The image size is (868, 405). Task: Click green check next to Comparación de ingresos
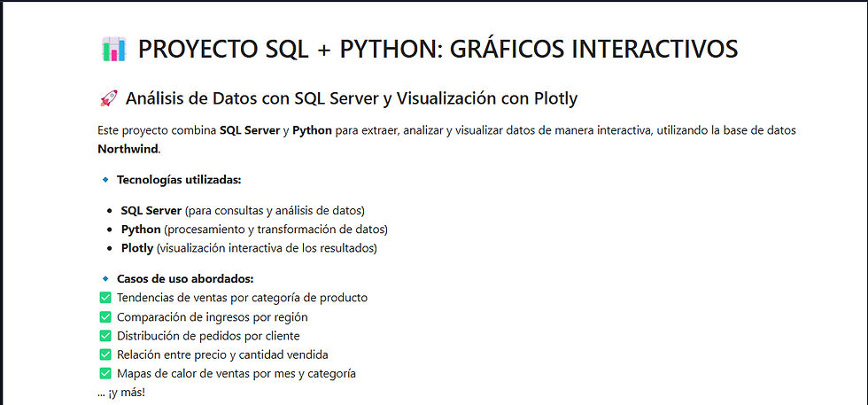point(105,317)
